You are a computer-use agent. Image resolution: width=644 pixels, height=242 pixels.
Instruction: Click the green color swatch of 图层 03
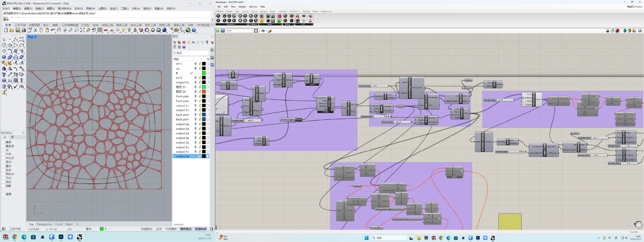pyautogui.click(x=204, y=87)
